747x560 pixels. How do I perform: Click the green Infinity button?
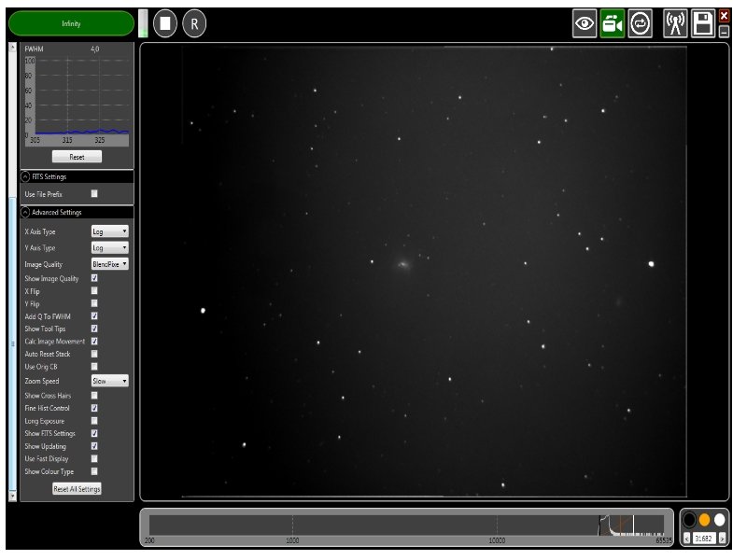coord(72,23)
